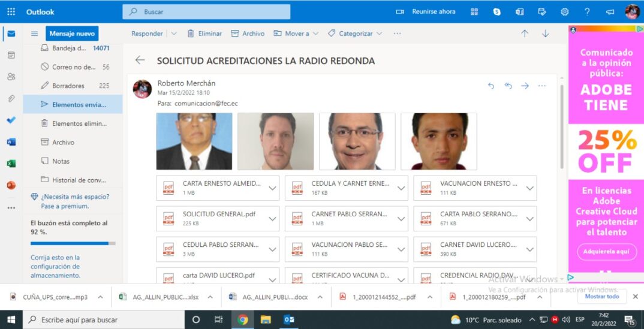
Task: Click Eliminar in the toolbar
Action: [204, 34]
